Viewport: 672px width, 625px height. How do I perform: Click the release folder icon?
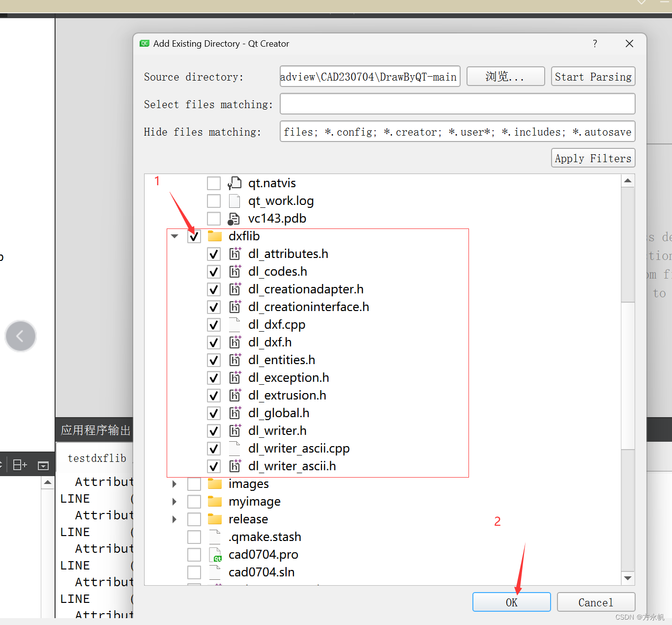click(x=215, y=519)
